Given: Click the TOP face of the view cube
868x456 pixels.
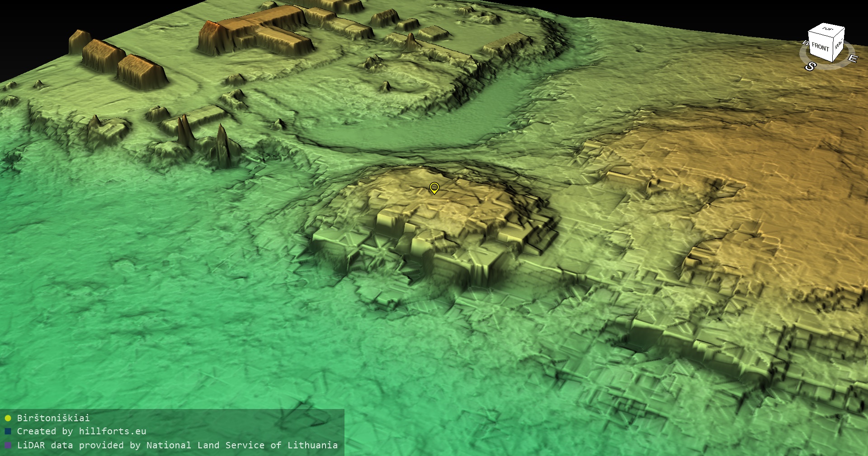Looking at the screenshot, I should [x=827, y=29].
